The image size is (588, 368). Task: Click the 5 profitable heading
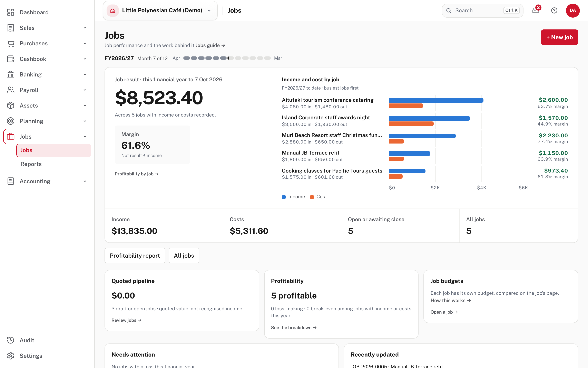(294, 295)
